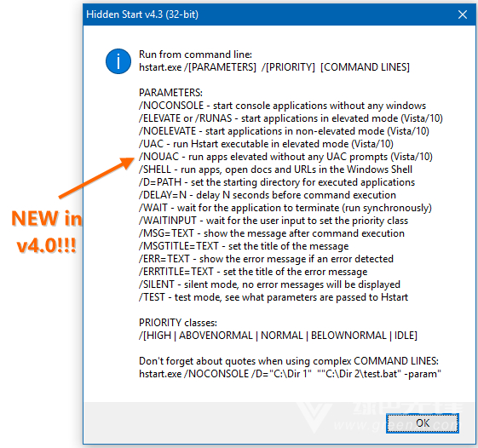Click the /NOUAC parameter line
Viewport: 478px width, 448px height.
[x=285, y=157]
